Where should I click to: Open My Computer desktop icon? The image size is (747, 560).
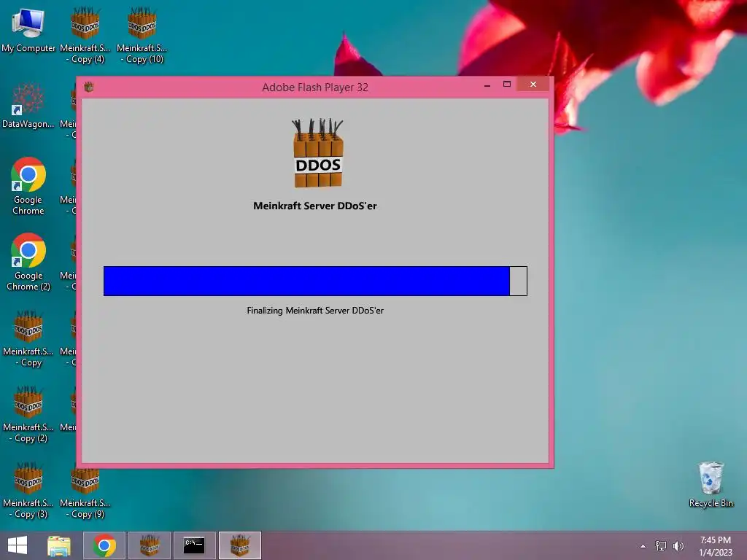pyautogui.click(x=28, y=30)
